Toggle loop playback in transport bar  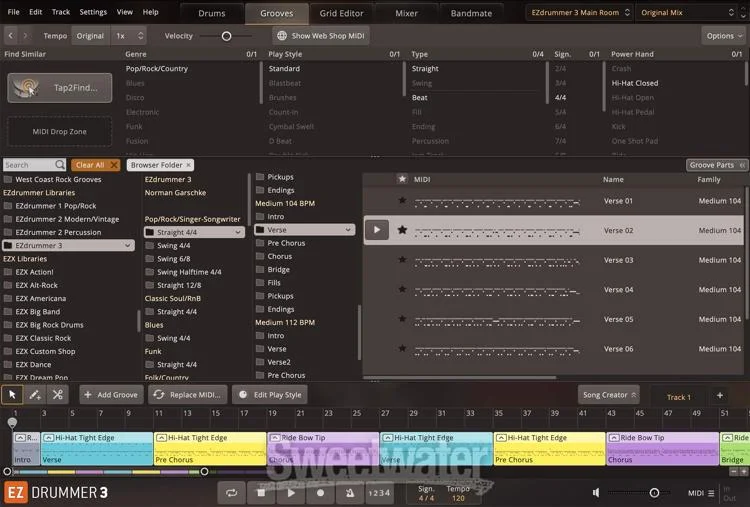pyautogui.click(x=232, y=492)
